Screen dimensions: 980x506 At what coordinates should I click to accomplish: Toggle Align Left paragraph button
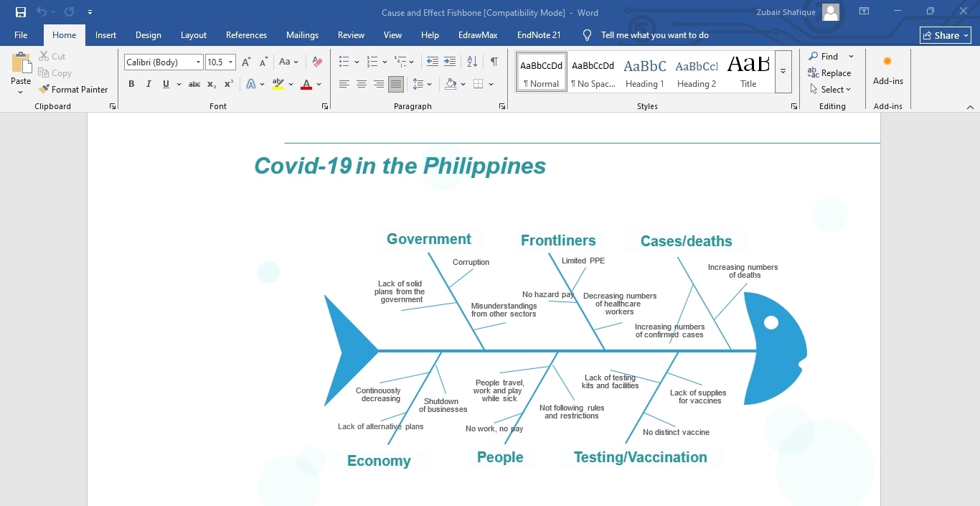click(x=344, y=84)
